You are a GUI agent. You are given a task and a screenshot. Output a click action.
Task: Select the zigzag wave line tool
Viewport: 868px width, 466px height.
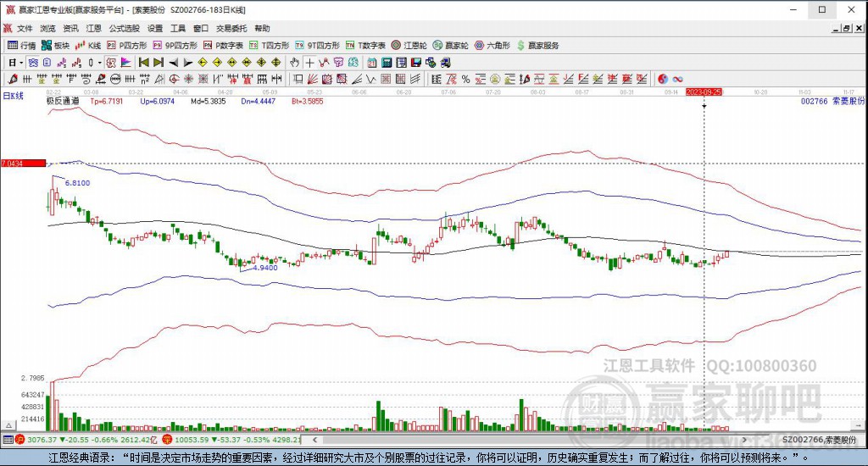[x=370, y=79]
